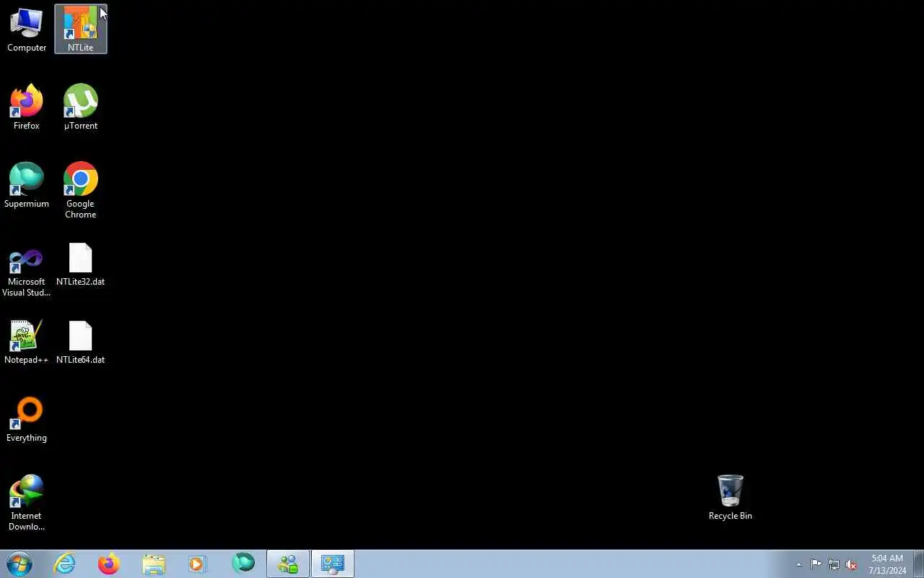Select the Supermium desktop shortcut

[x=27, y=186]
